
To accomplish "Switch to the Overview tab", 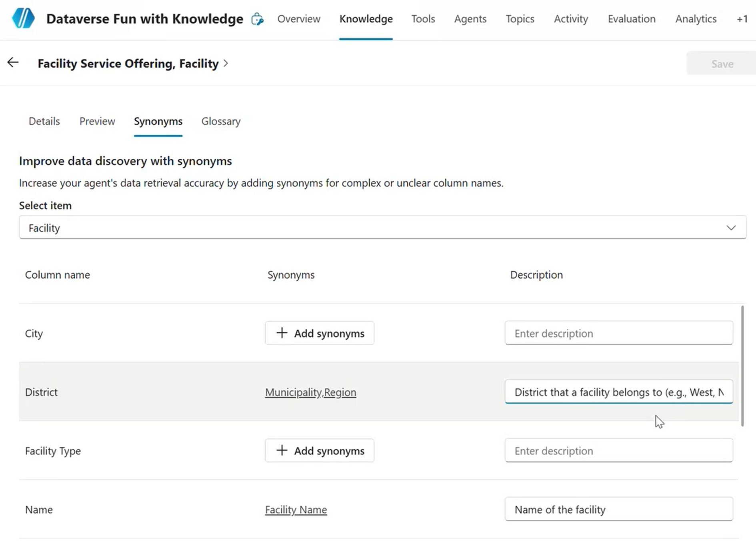I will [x=298, y=19].
